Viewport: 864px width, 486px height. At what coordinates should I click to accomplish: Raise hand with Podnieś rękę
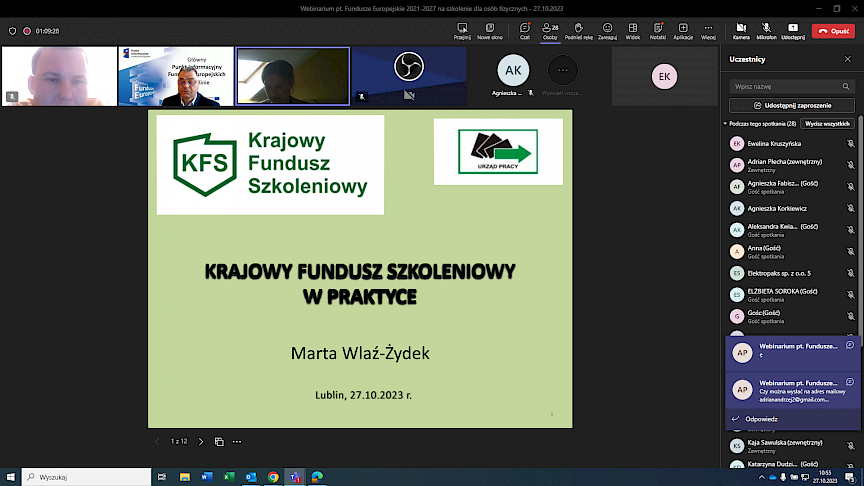[x=579, y=31]
